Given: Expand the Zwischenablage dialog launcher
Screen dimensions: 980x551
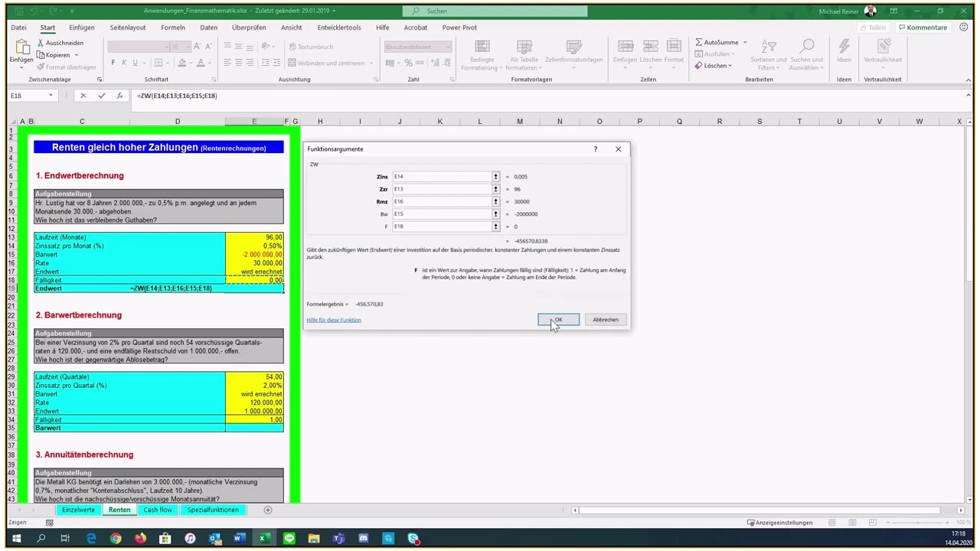Looking at the screenshot, I should [100, 80].
